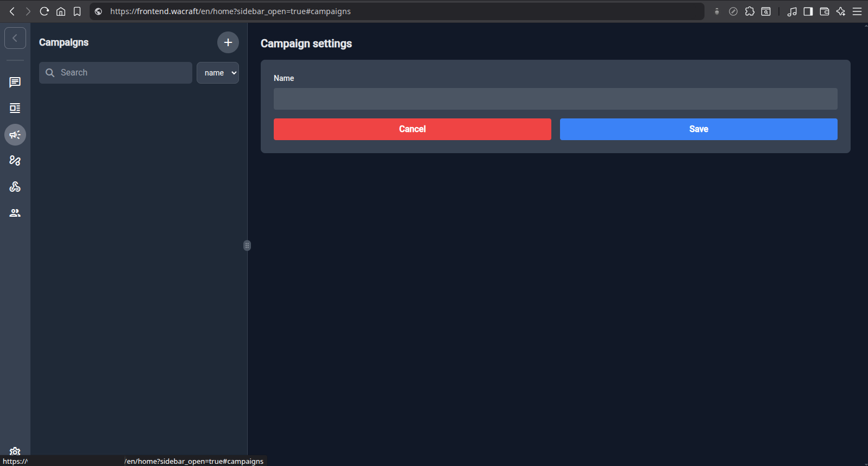Open the browser wallet icon
This screenshot has width=868, height=466.
pos(825,11)
